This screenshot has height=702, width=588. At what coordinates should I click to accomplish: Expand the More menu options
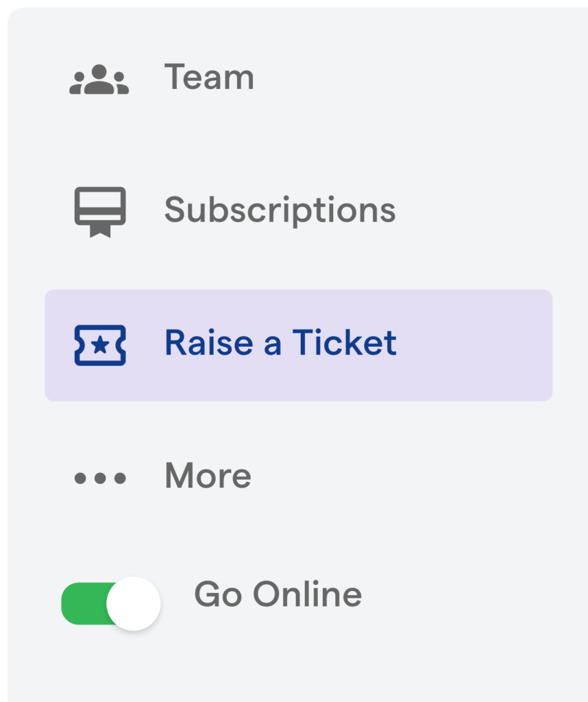pos(208,476)
